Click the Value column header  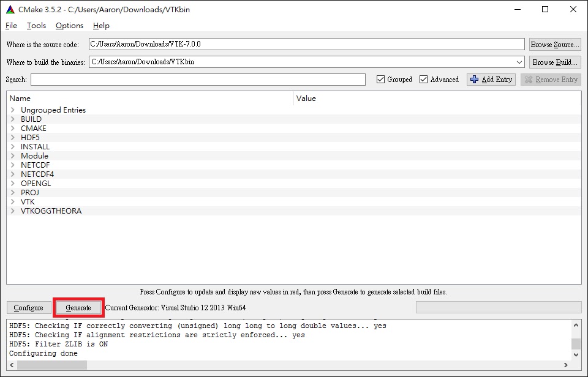437,98
